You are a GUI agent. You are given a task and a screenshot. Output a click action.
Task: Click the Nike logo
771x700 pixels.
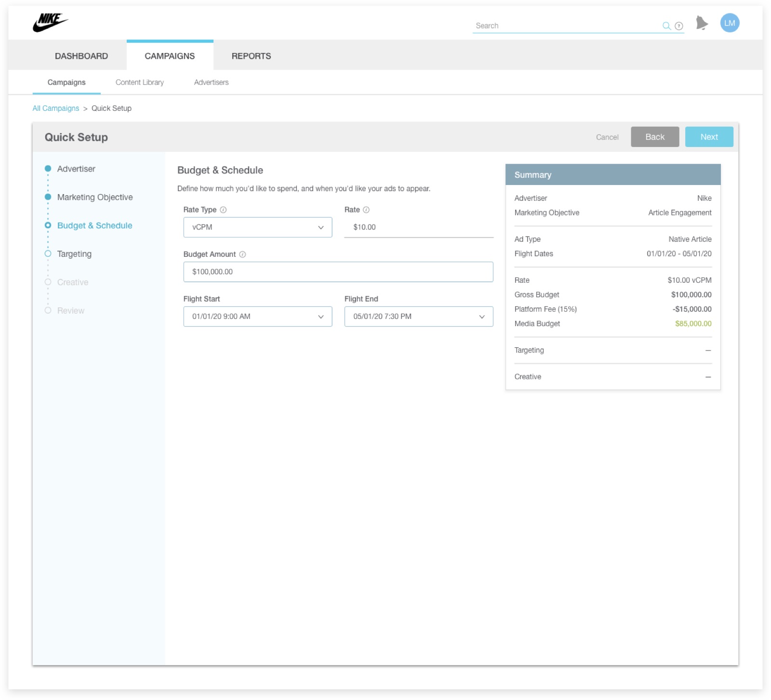click(50, 23)
